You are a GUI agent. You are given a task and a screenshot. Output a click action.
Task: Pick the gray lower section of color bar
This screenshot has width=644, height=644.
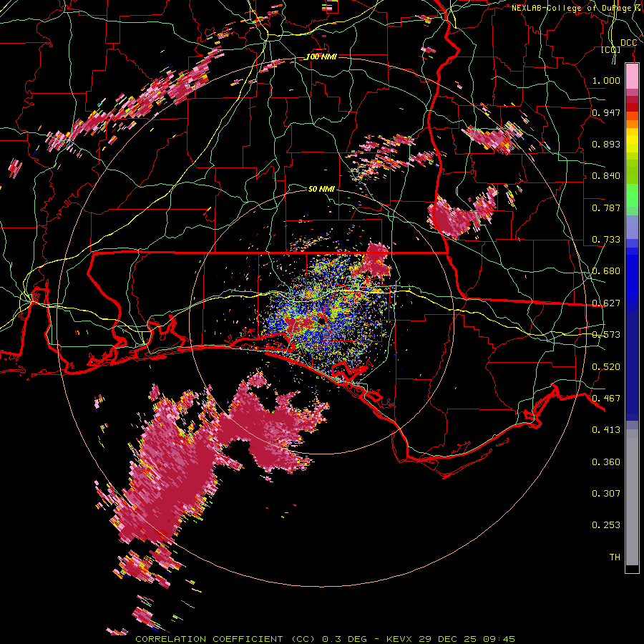(x=632, y=497)
